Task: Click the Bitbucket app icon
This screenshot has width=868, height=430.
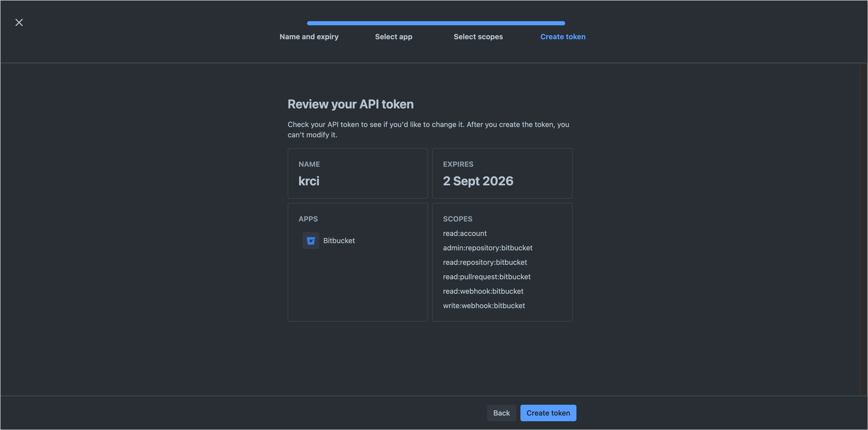Action: [310, 240]
